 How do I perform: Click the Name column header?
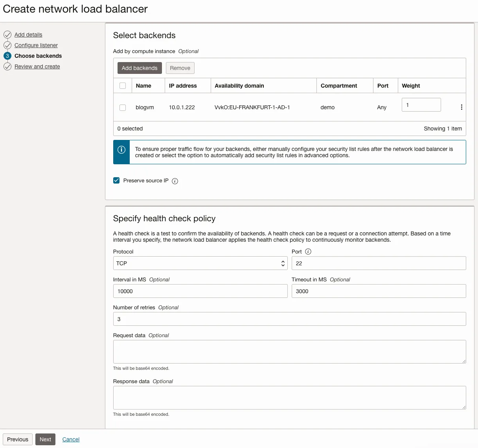[143, 86]
